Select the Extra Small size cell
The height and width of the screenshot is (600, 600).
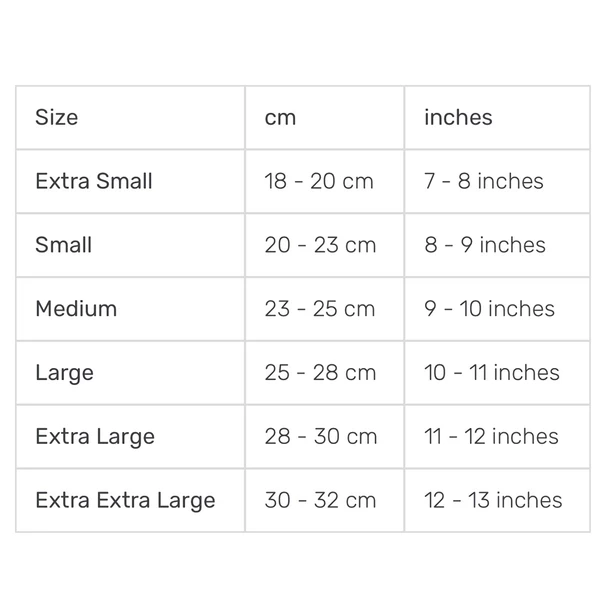[x=94, y=181]
